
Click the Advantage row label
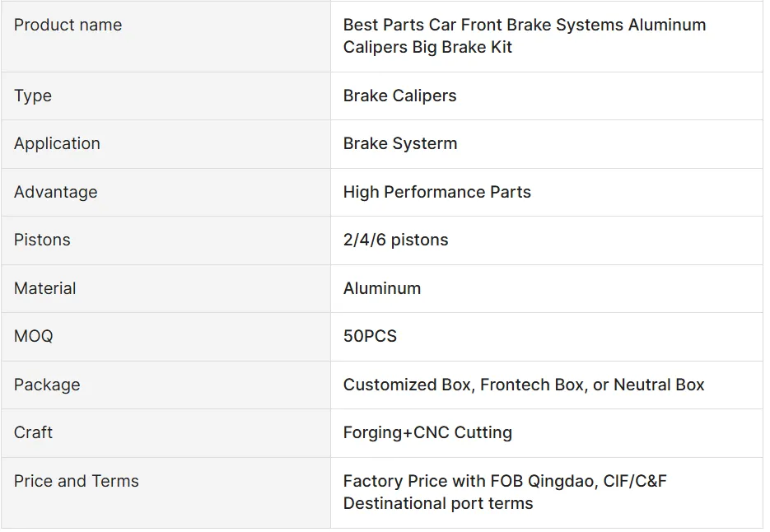tap(55, 192)
